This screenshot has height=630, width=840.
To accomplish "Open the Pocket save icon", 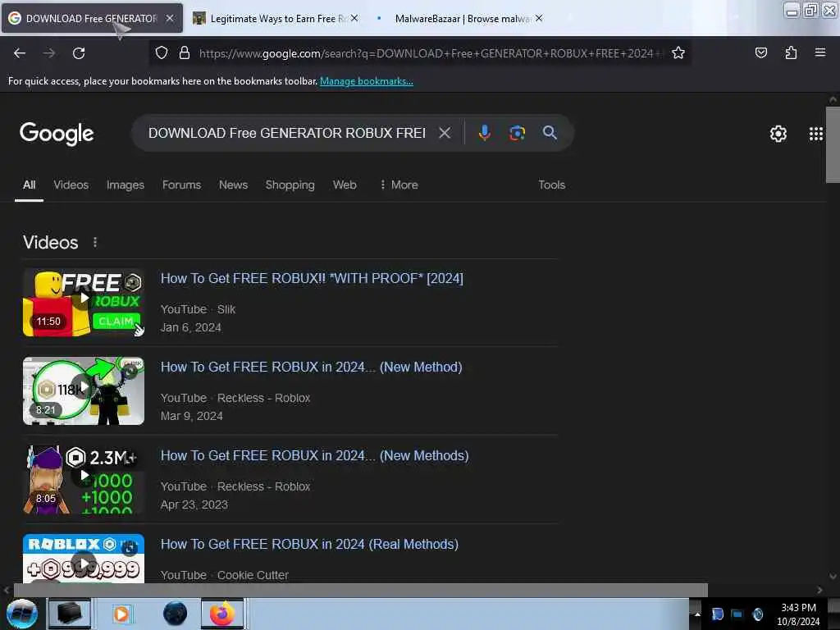I will 760,52.
